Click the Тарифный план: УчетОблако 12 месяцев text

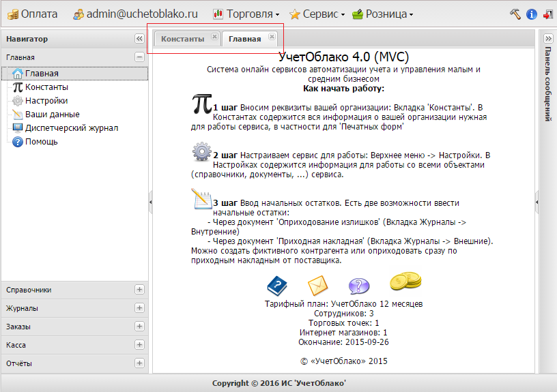tap(343, 304)
